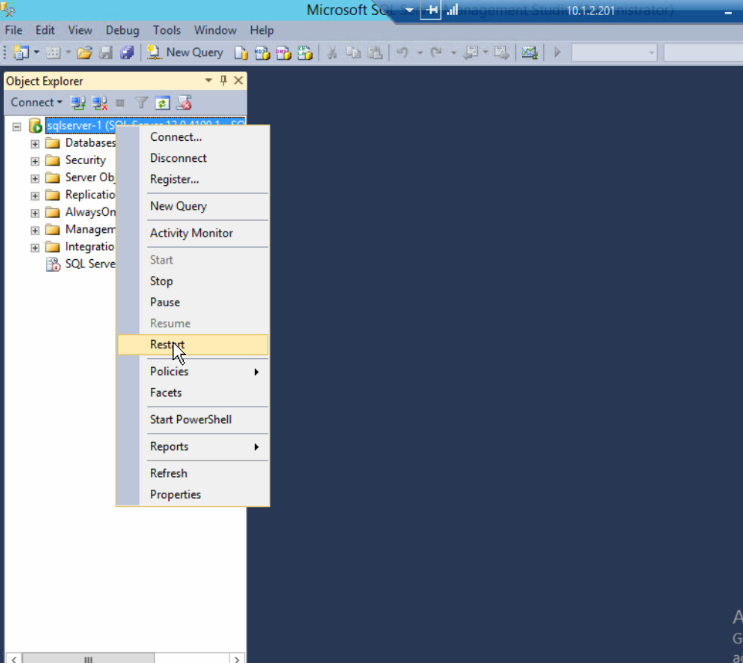The image size is (743, 663).
Task: Click the Security folder icon
Action: coord(52,161)
